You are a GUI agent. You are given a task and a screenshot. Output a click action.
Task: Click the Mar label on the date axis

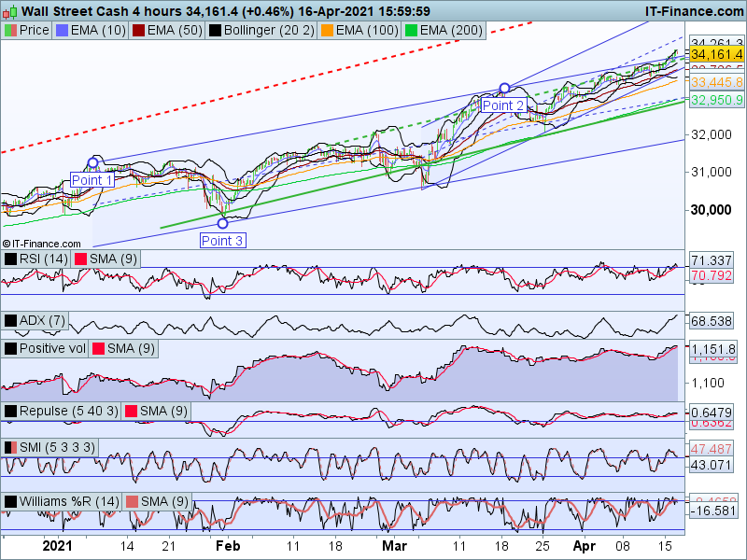(x=394, y=546)
